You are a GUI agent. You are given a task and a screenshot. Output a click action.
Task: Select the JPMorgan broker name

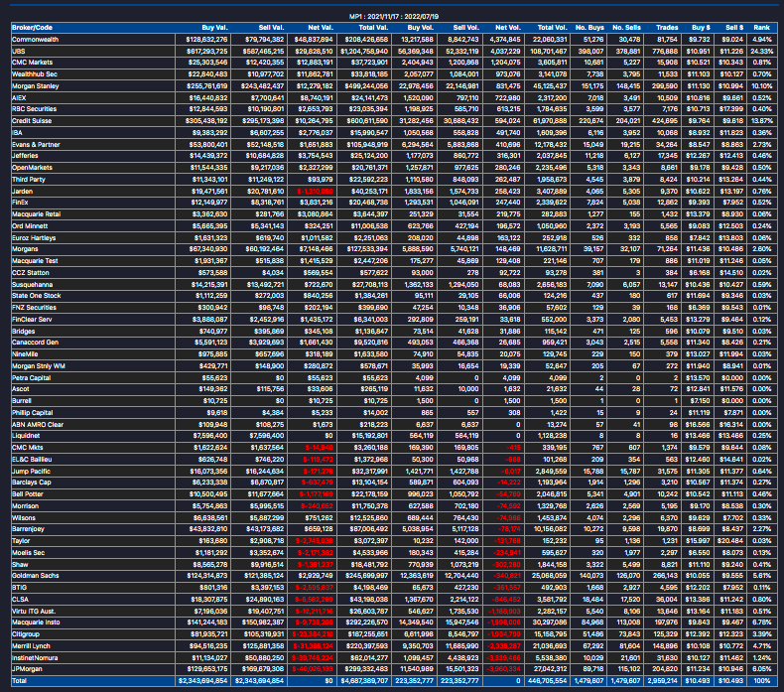pyautogui.click(x=27, y=669)
